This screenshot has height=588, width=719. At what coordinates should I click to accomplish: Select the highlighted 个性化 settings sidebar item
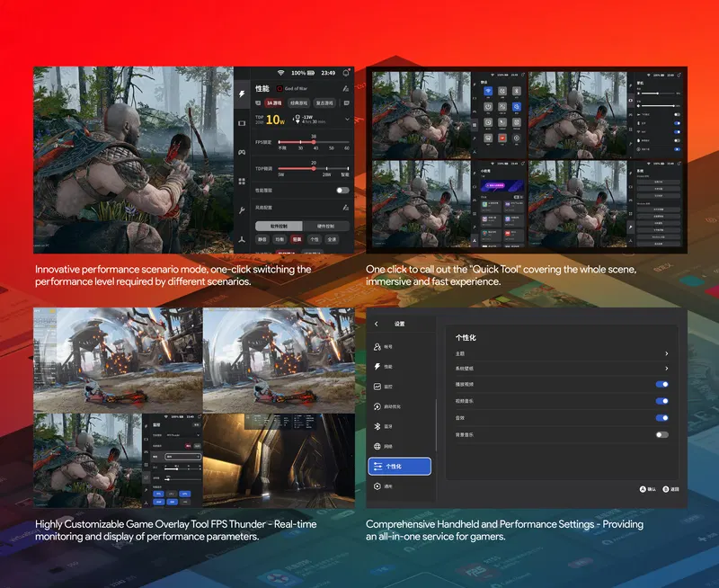(x=399, y=466)
